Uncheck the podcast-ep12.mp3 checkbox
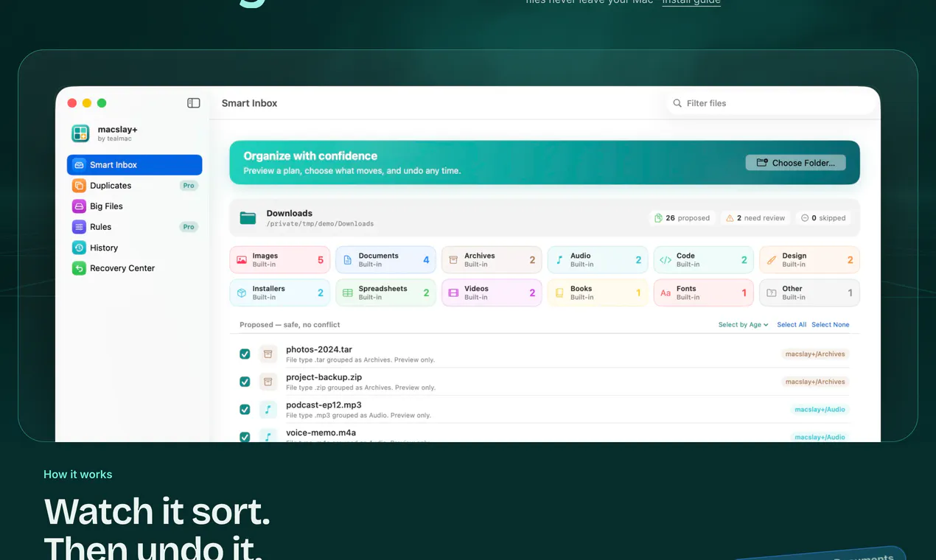 pos(245,410)
